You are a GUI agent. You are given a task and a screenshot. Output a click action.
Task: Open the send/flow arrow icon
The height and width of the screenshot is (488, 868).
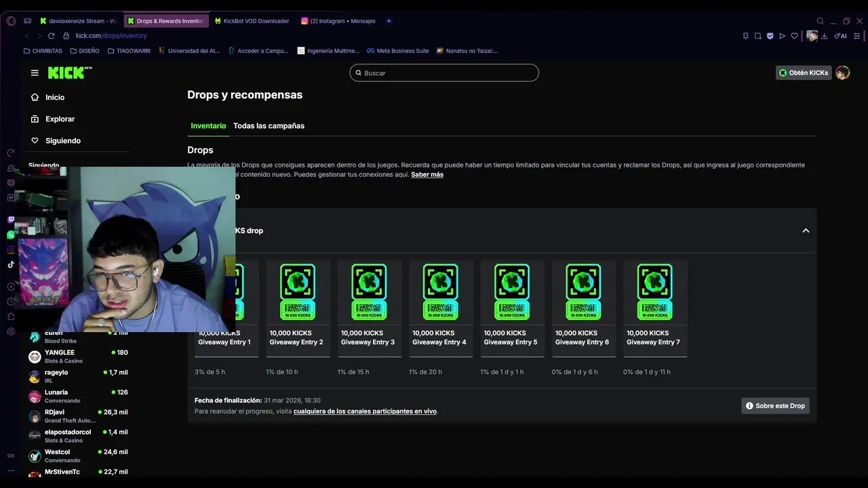click(782, 36)
